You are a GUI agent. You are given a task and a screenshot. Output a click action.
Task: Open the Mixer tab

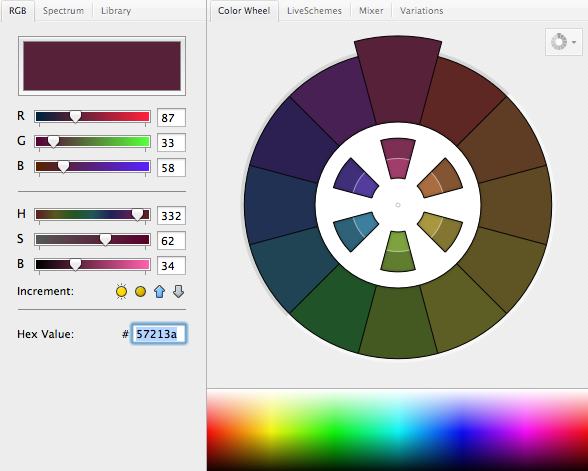point(371,10)
